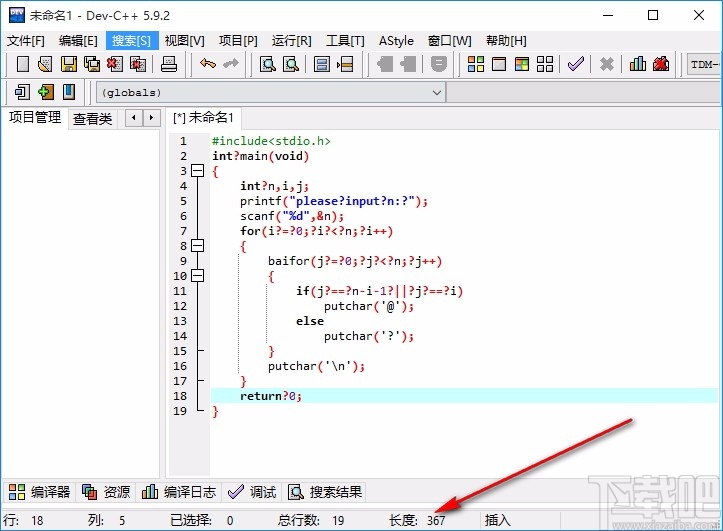723x531 pixels.
Task: Run the compiled program
Action: pyautogui.click(x=499, y=64)
